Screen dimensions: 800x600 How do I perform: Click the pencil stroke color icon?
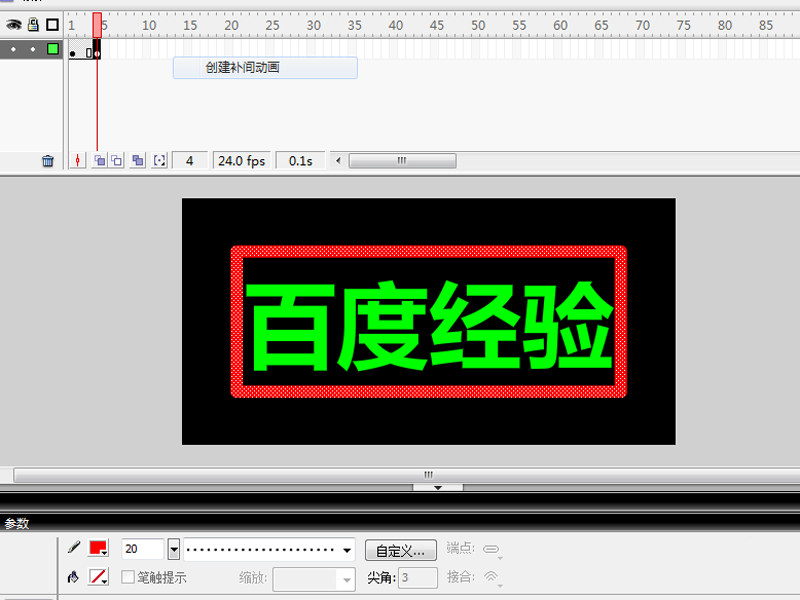coord(73,548)
